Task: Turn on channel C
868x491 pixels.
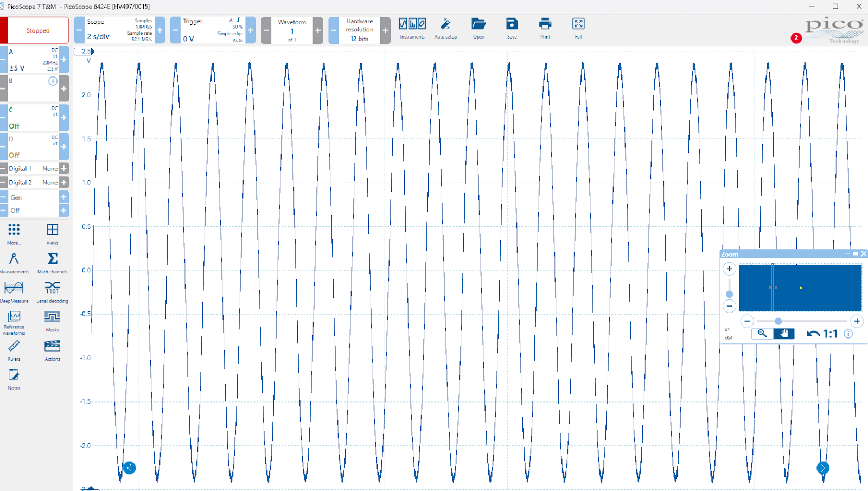Action: 14,126
